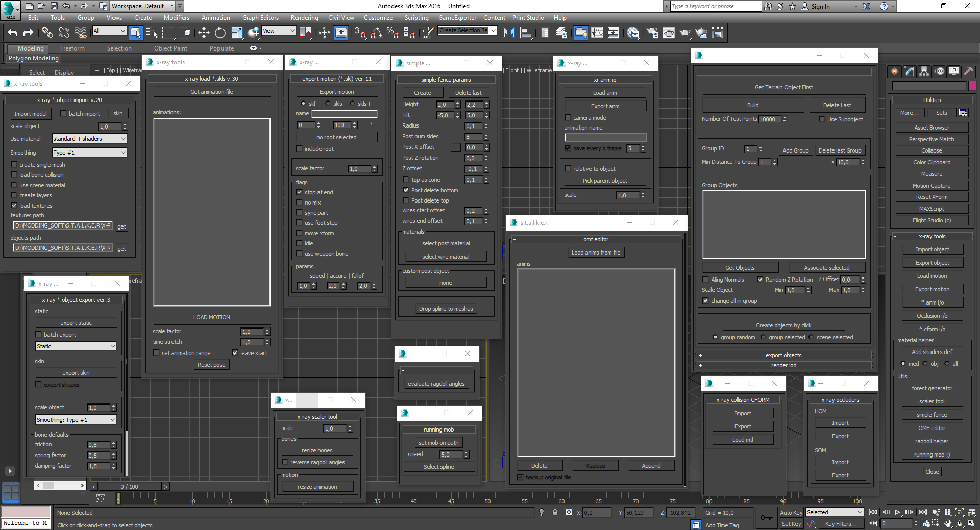Toggle load textures checkbox
The height and width of the screenshot is (530, 980).
click(14, 206)
